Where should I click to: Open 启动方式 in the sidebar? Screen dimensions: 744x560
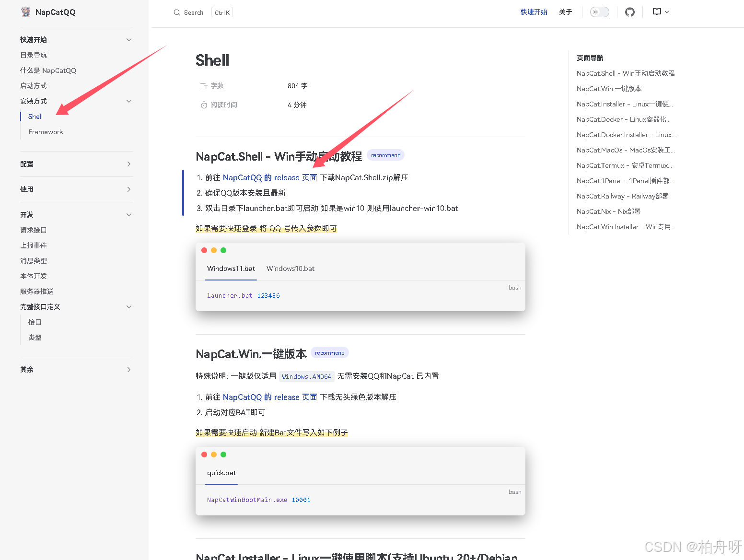[x=34, y=86]
